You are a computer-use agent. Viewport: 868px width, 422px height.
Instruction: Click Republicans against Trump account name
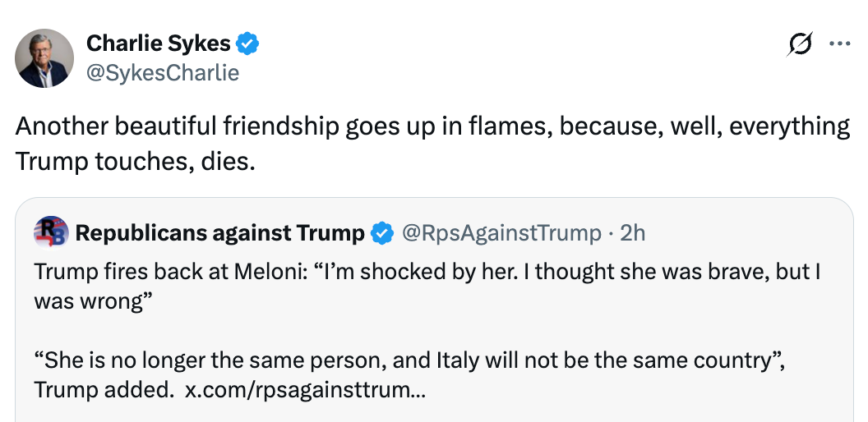[x=219, y=233]
